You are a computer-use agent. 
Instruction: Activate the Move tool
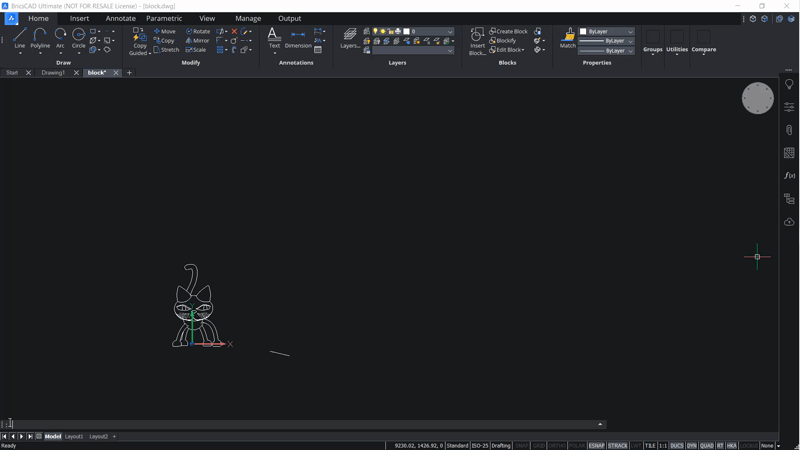click(x=165, y=31)
